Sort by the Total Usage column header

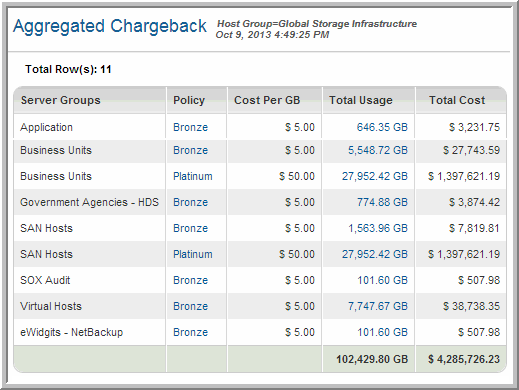(361, 100)
